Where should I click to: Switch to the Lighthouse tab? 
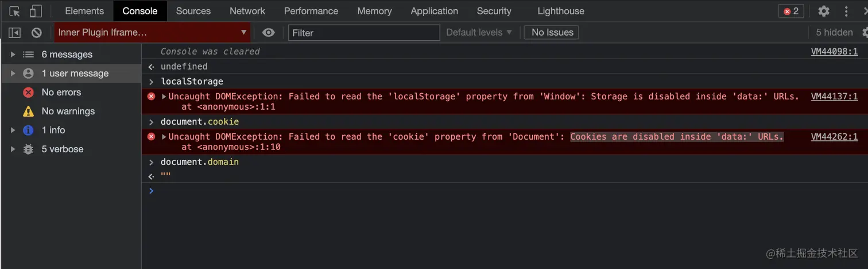coord(561,11)
